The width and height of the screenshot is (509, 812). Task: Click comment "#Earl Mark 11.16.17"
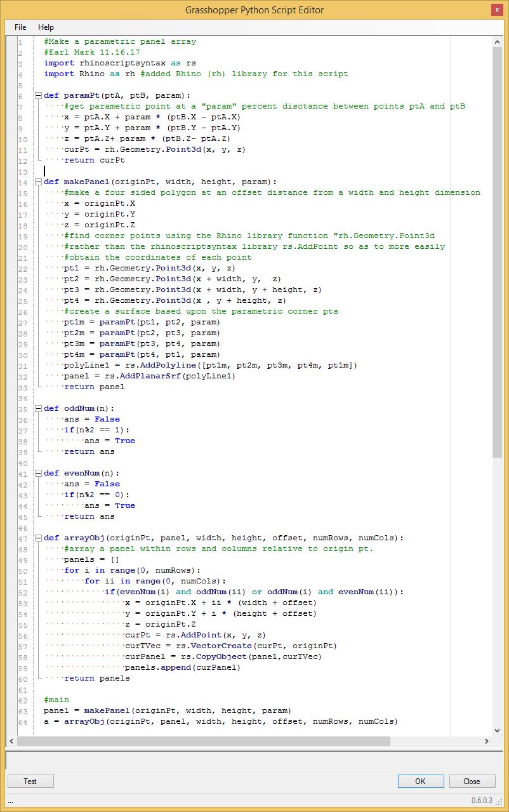click(x=92, y=52)
